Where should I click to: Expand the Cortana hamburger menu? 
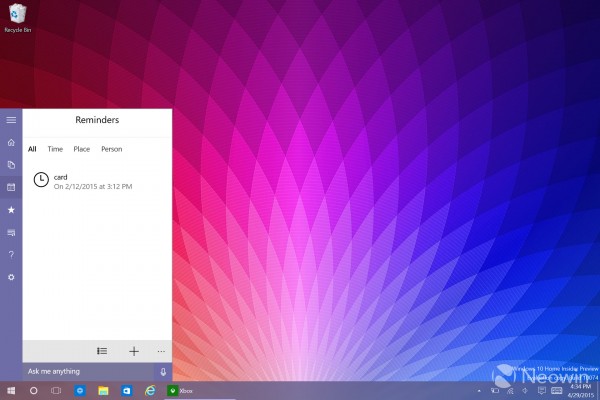11,120
